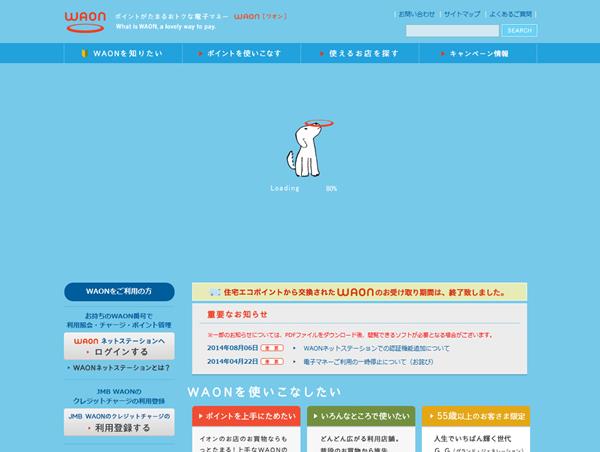Click the WAONを使いこなしたい heading
The image size is (600, 452).
[x=264, y=392]
